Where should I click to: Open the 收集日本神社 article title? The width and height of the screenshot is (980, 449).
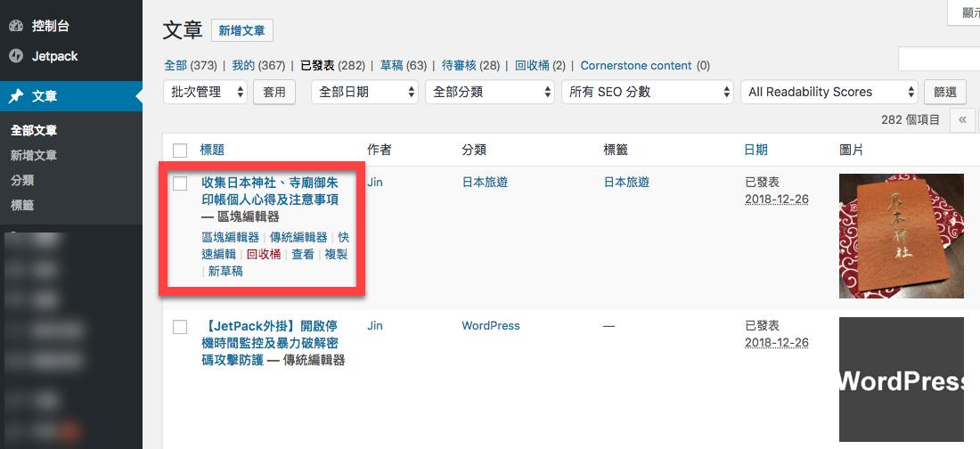270,191
